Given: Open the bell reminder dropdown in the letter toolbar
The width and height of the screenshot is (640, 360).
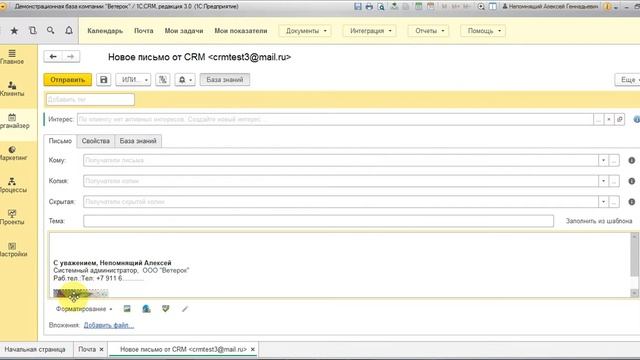Looking at the screenshot, I should click(185, 80).
